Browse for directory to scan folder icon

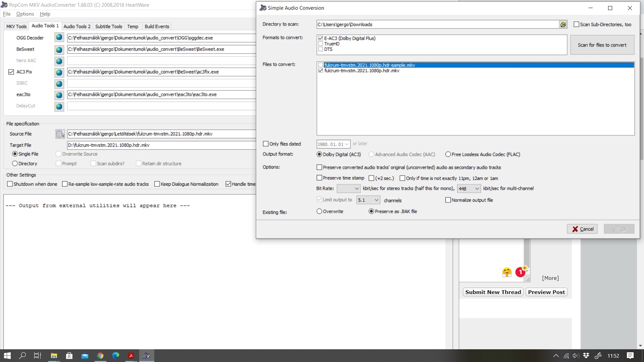[x=563, y=24]
